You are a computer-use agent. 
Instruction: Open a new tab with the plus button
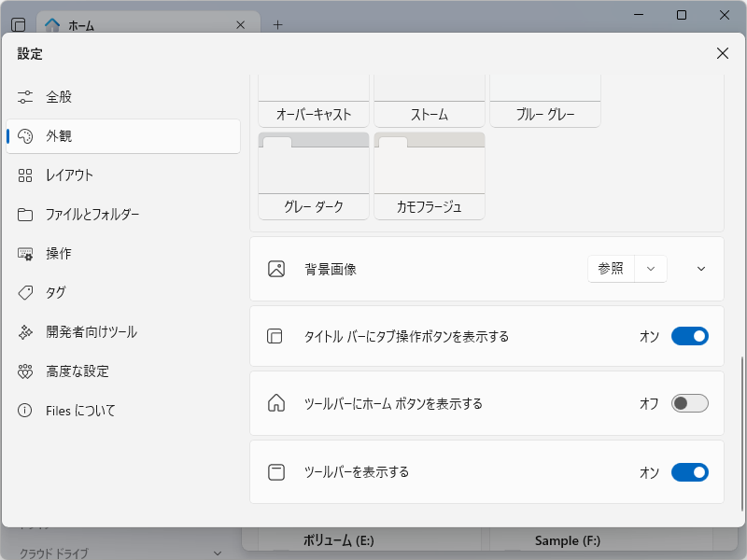[277, 24]
